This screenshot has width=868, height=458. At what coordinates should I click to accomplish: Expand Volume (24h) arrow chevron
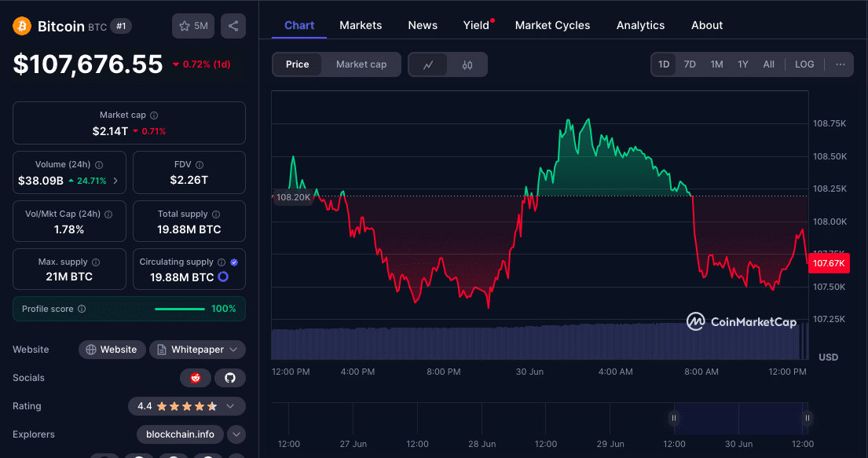tap(115, 181)
